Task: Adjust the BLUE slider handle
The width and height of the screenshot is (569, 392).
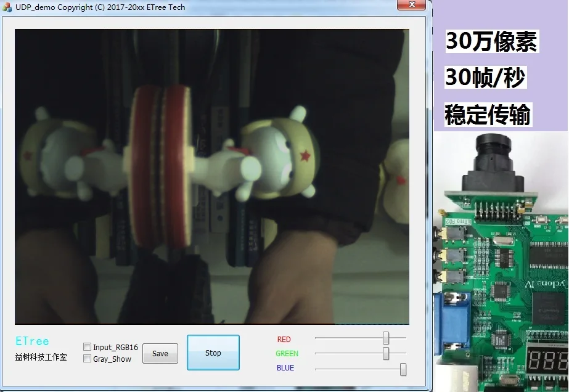Action: click(403, 369)
